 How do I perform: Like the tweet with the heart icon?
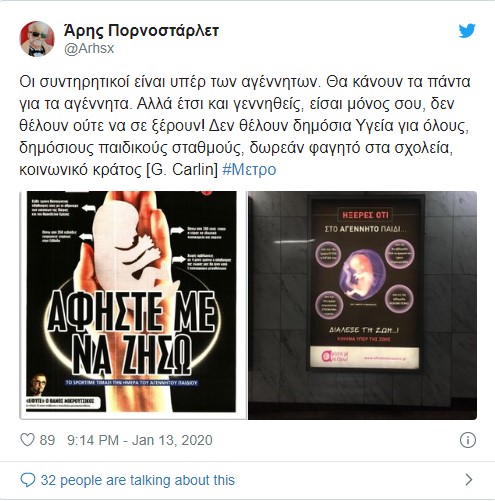pyautogui.click(x=27, y=440)
